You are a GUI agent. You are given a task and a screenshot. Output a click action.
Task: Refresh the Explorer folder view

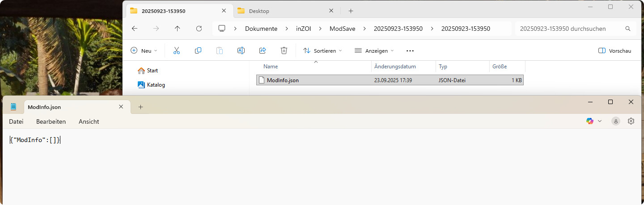tap(199, 29)
